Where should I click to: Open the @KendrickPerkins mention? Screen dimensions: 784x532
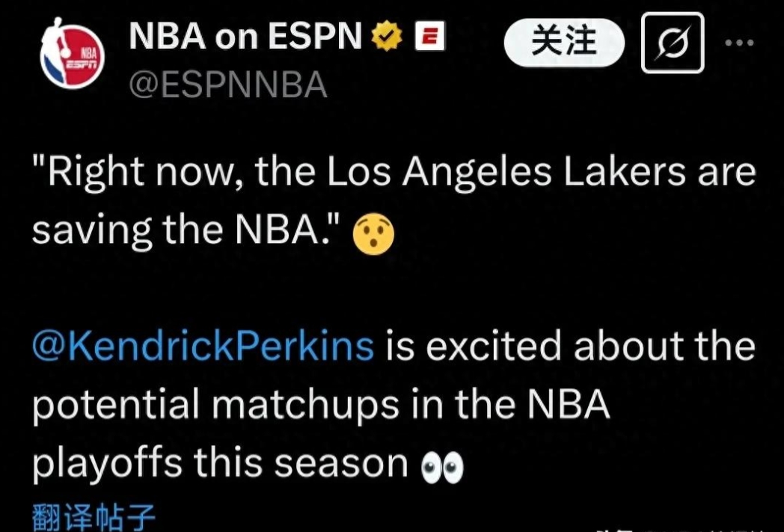pos(203,346)
